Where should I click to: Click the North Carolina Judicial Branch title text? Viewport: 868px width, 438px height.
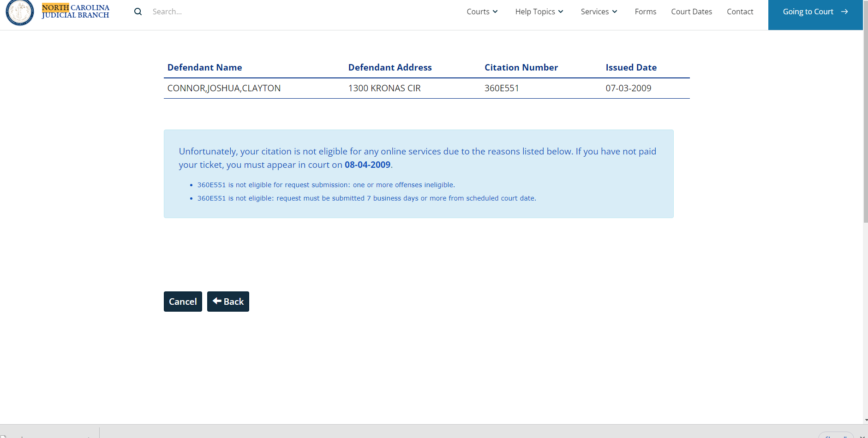coord(76,11)
